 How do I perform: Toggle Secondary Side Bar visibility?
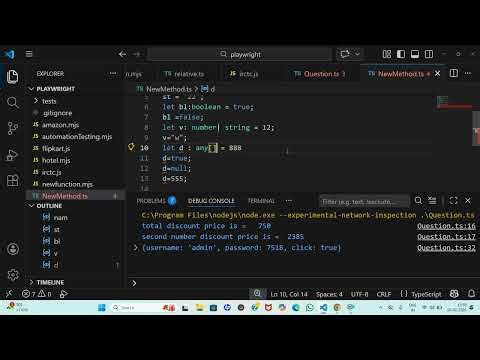(x=429, y=54)
